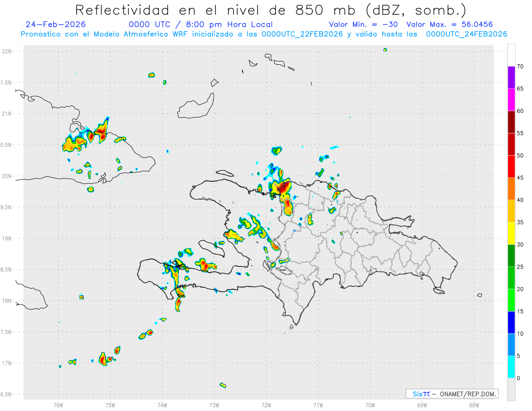Click the latitude axis label "19N"
Image resolution: width=532 pixels, height=411 pixels.
tap(8, 238)
